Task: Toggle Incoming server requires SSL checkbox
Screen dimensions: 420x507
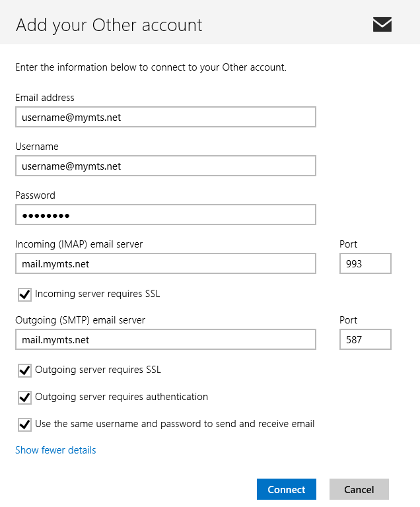Action: point(24,294)
